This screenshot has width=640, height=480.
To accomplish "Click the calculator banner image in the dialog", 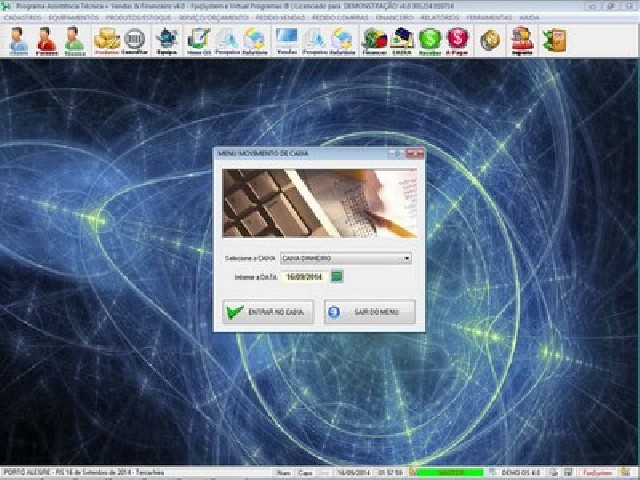I will point(319,203).
